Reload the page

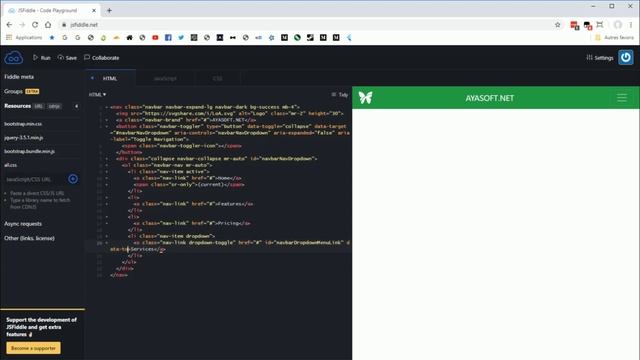coord(35,25)
